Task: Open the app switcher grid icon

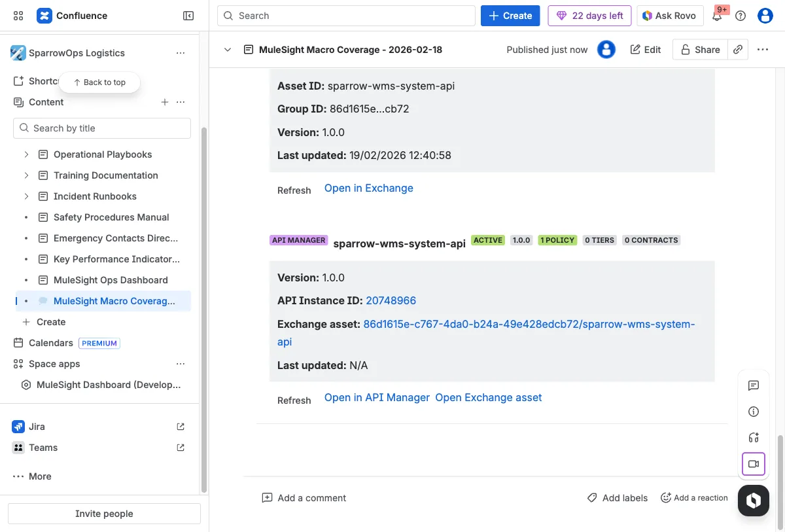Action: point(18,16)
